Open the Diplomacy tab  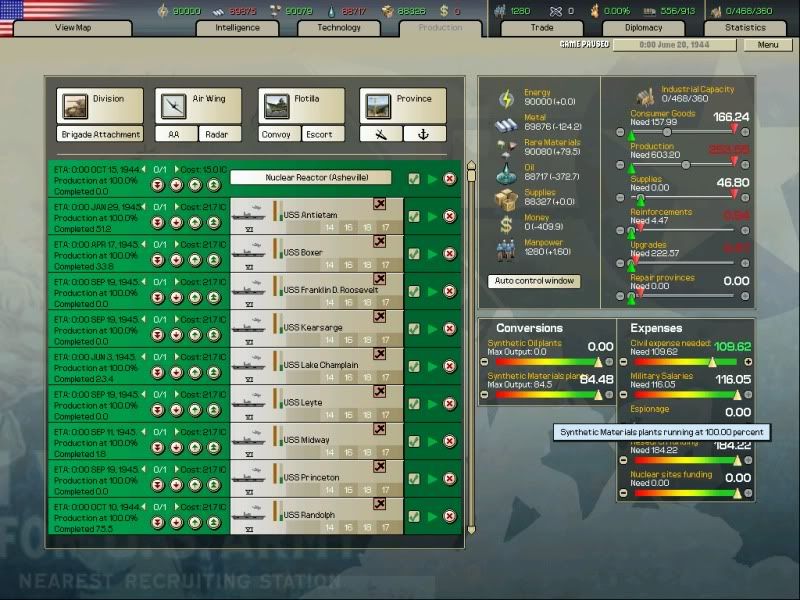pyautogui.click(x=644, y=28)
